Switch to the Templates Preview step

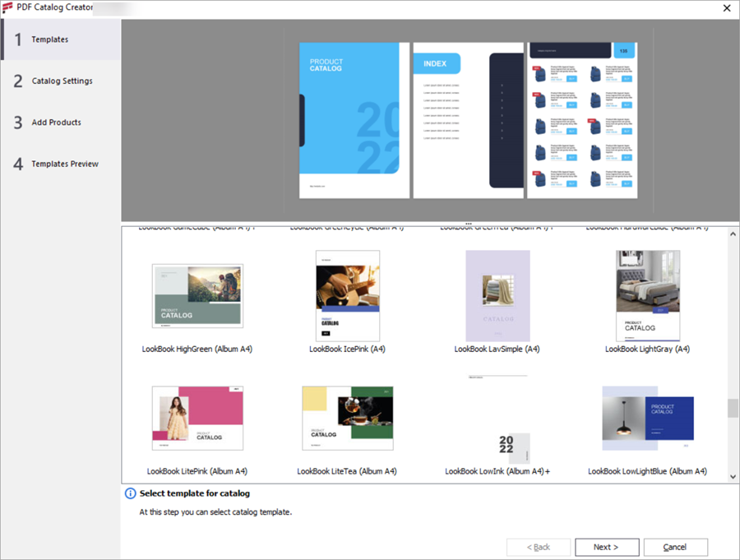coord(58,164)
